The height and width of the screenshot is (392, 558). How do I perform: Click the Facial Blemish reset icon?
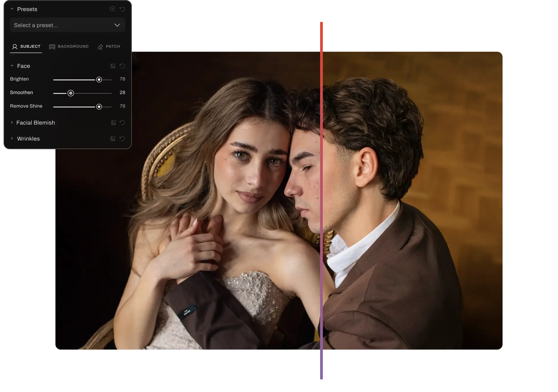pos(122,123)
